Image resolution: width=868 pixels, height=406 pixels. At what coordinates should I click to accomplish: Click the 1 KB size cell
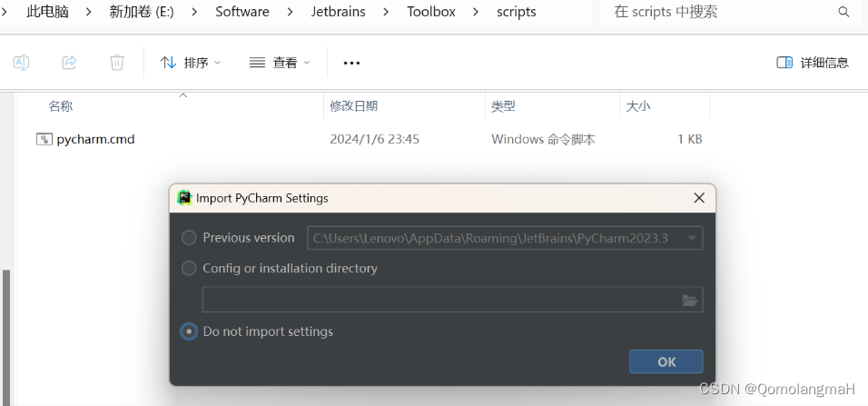pos(689,139)
